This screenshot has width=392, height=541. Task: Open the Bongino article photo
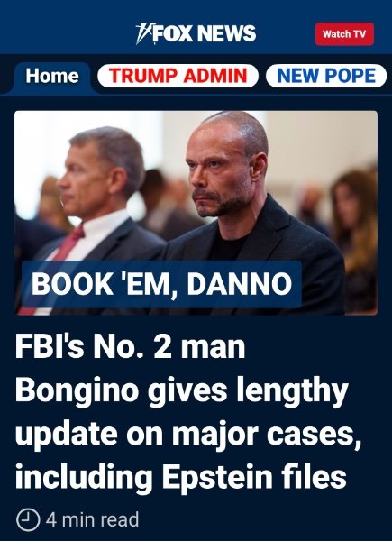[196, 213]
